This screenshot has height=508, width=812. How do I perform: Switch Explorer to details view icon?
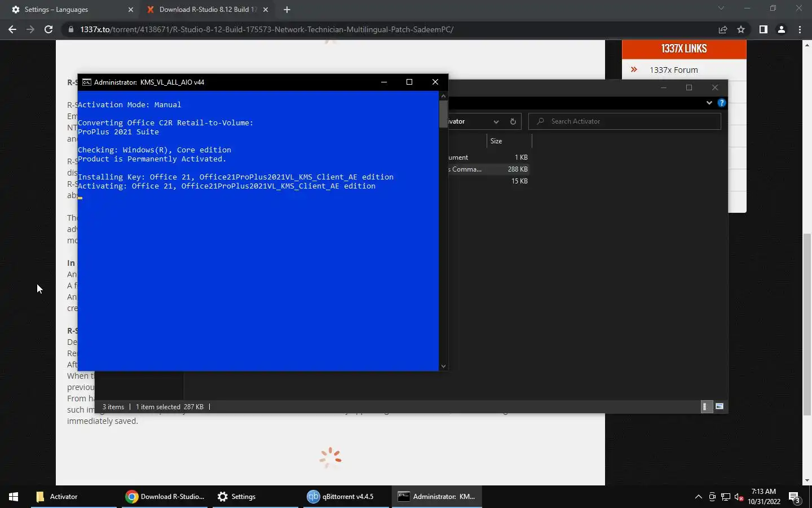(x=706, y=406)
